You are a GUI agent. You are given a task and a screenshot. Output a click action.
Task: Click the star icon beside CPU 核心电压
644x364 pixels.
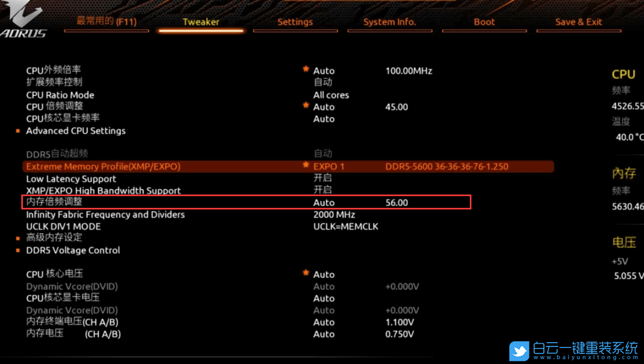(306, 273)
